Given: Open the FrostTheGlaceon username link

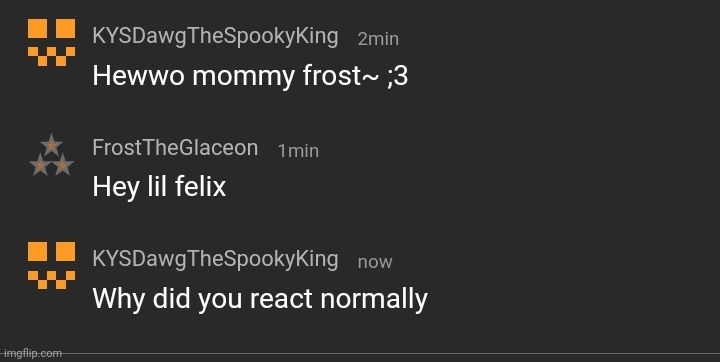Looking at the screenshot, I should point(175,148).
